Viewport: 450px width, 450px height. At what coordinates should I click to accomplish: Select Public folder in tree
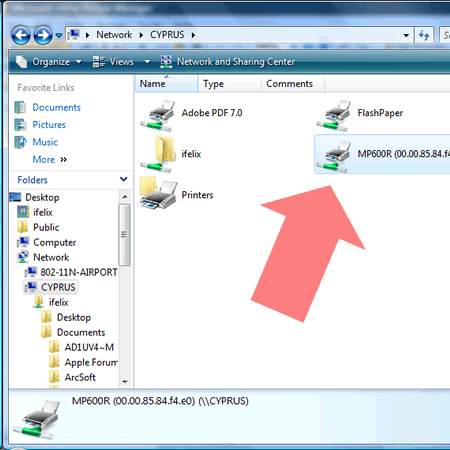(46, 227)
